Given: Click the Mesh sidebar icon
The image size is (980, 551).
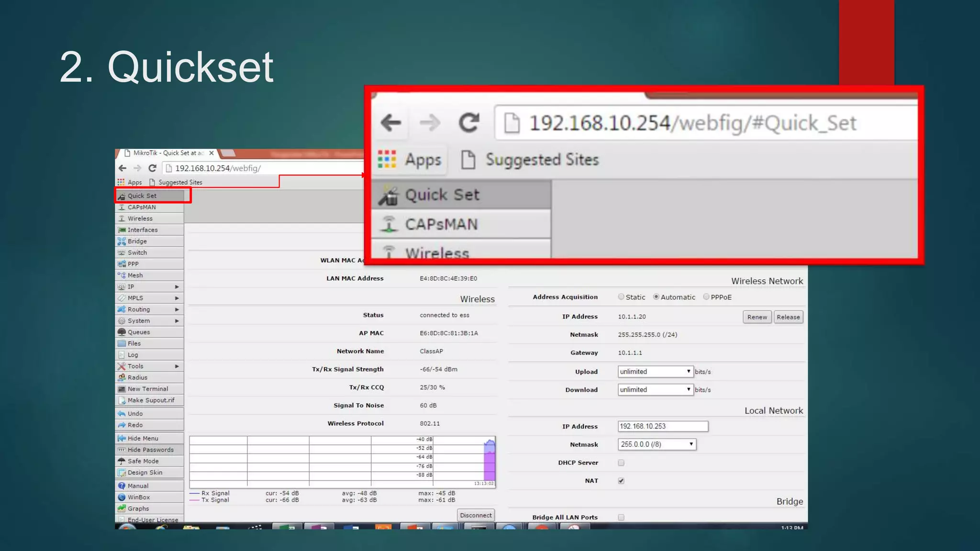Looking at the screenshot, I should point(122,275).
